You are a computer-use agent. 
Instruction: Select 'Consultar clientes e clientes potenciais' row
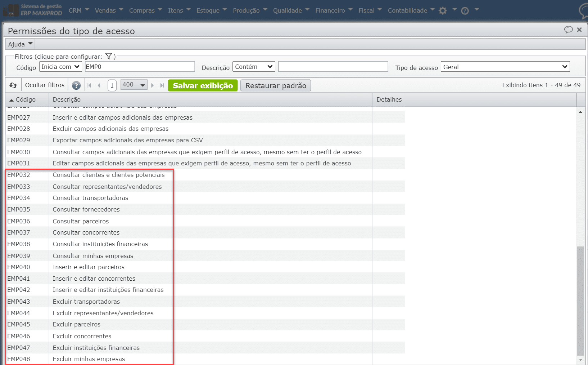pos(205,175)
